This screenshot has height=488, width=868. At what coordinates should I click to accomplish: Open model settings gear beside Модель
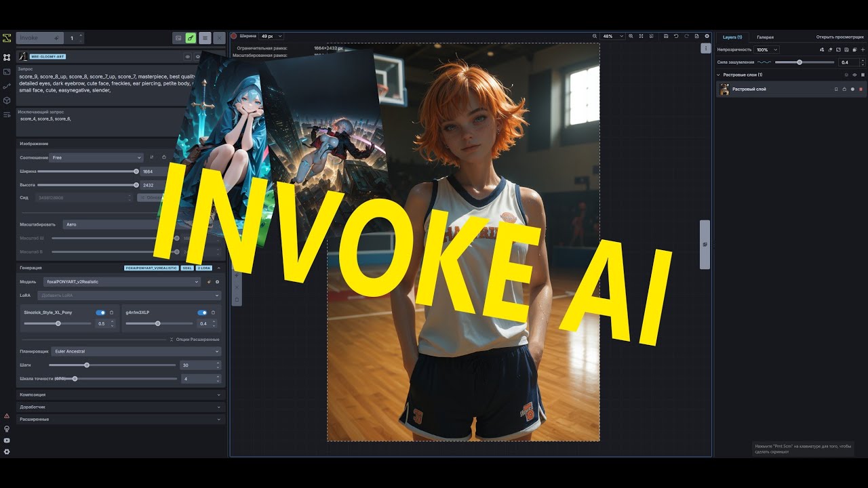click(x=217, y=281)
